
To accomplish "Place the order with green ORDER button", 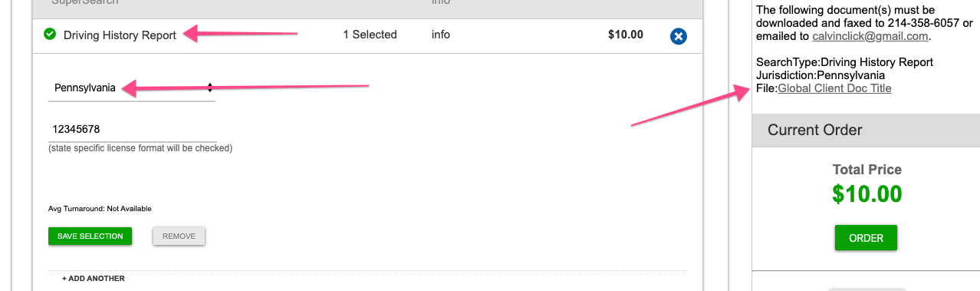I will 866,238.
